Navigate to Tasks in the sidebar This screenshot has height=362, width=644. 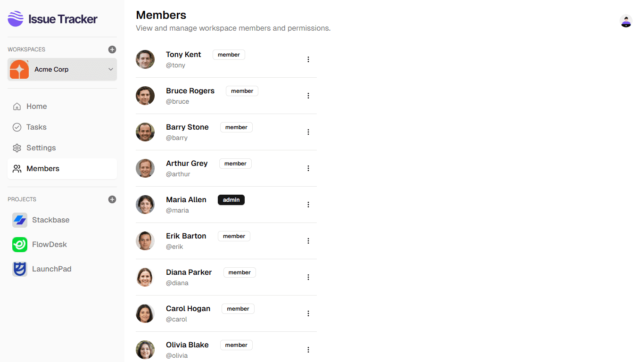[x=37, y=127]
